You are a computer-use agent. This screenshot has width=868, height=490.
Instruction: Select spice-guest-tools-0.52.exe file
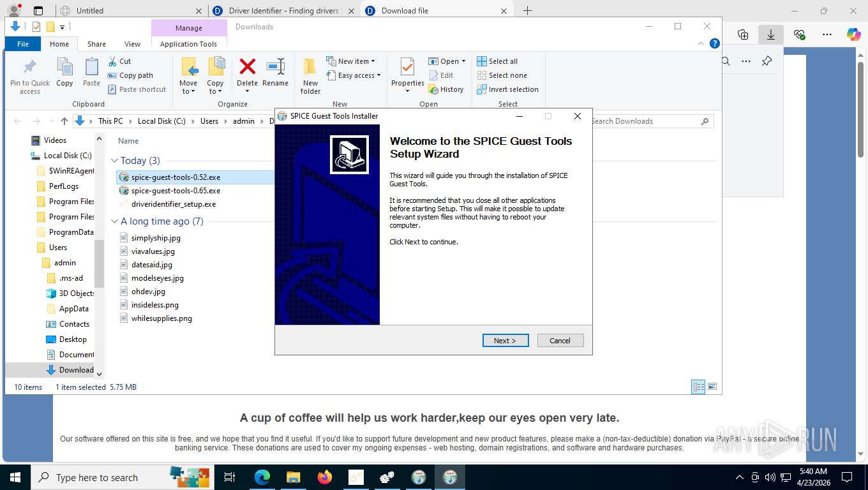[x=176, y=177]
